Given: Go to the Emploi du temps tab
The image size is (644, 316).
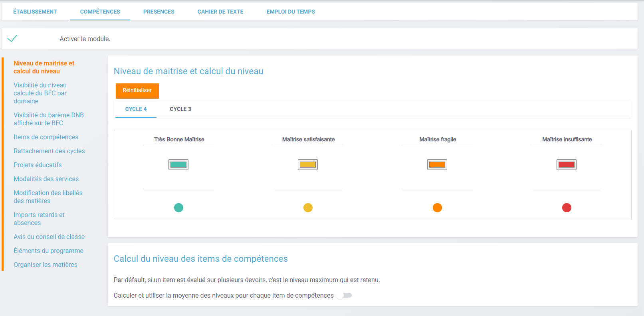Looking at the screenshot, I should click(x=291, y=12).
